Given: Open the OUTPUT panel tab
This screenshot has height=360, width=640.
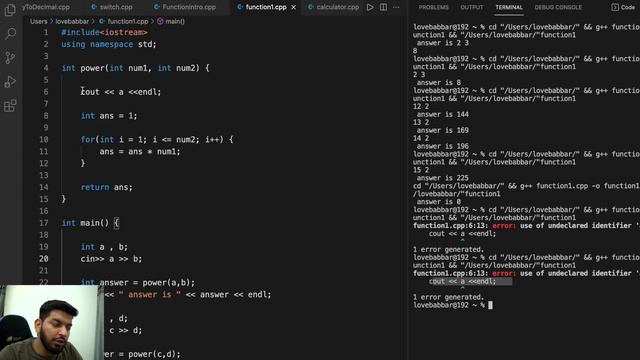Looking at the screenshot, I should point(471,7).
